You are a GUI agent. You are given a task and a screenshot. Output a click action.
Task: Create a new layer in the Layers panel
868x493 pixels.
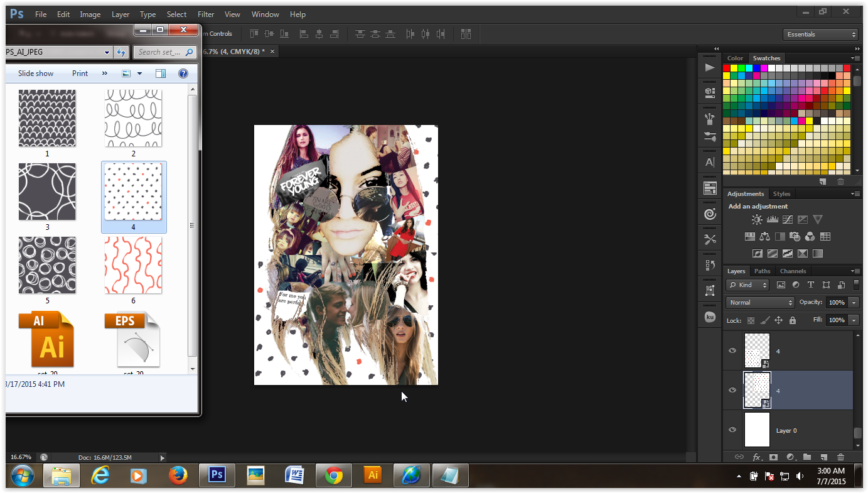823,457
